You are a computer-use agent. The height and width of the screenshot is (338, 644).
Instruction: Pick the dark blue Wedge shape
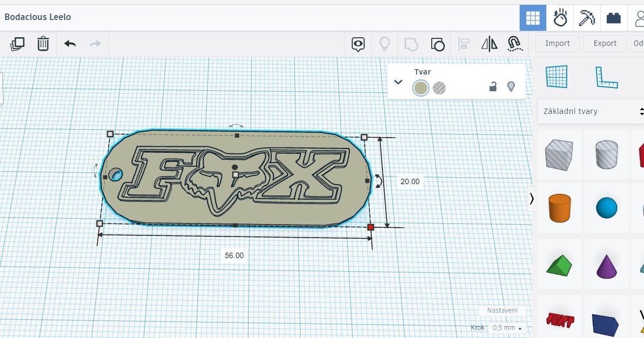pos(606,325)
